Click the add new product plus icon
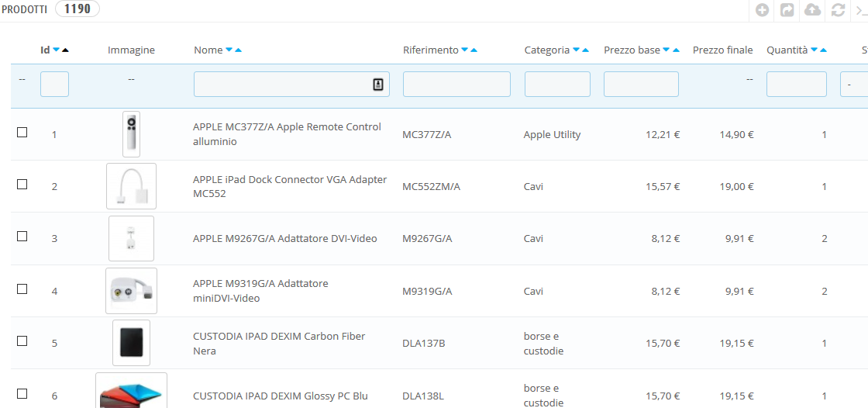Screen dimensions: 868x408 [x=763, y=10]
